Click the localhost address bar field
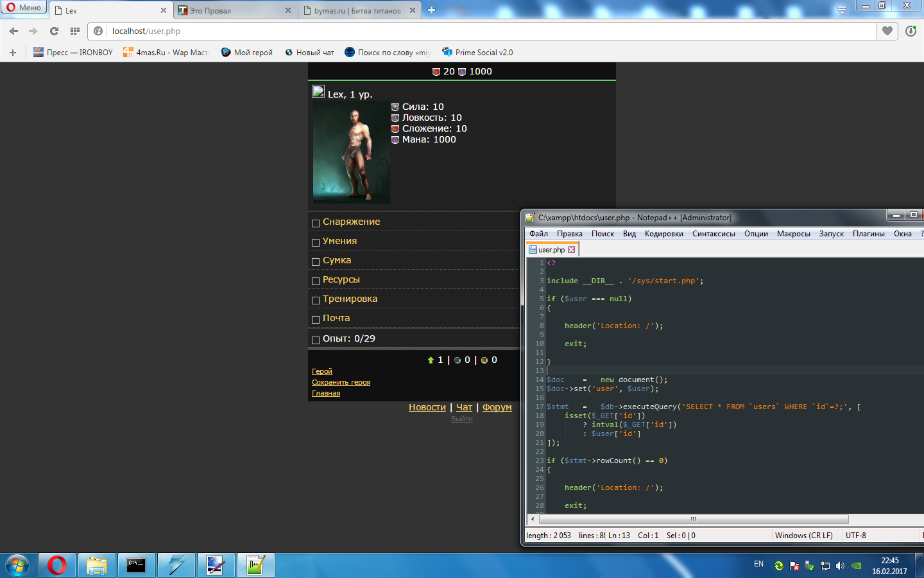924x578 pixels. coord(488,31)
